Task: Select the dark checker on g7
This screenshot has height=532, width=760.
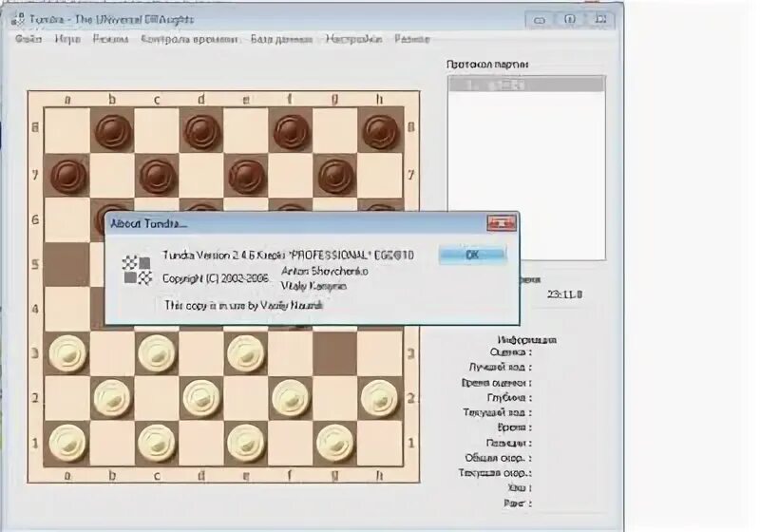Action: [335, 176]
